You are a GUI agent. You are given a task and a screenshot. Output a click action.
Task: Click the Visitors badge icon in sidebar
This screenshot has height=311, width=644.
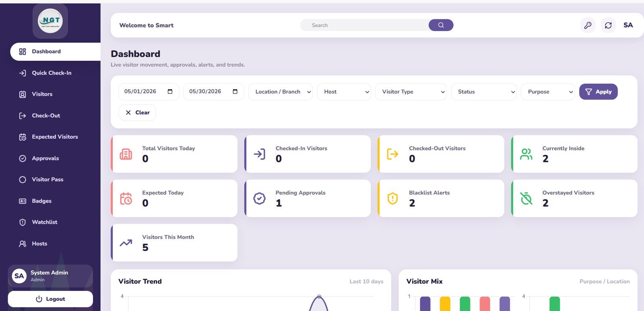pyautogui.click(x=23, y=94)
